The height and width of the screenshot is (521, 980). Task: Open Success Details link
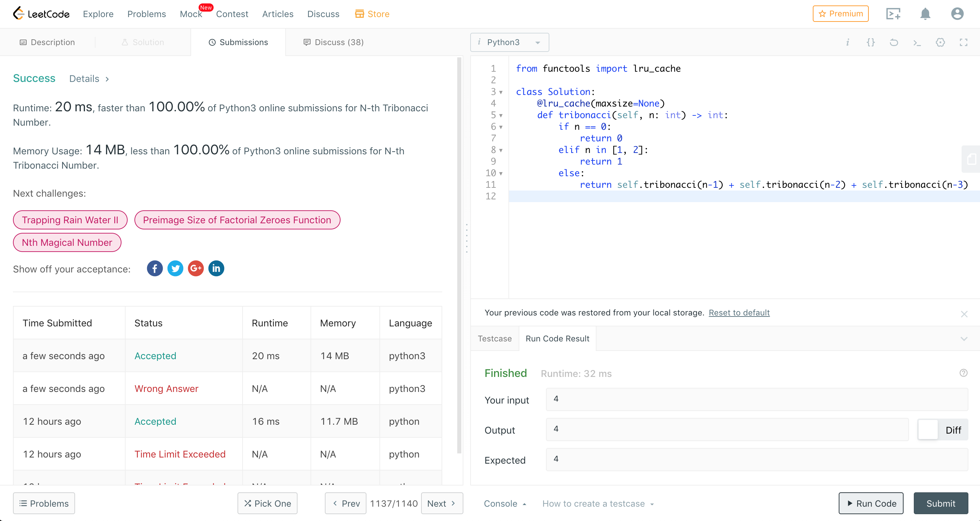coord(89,79)
